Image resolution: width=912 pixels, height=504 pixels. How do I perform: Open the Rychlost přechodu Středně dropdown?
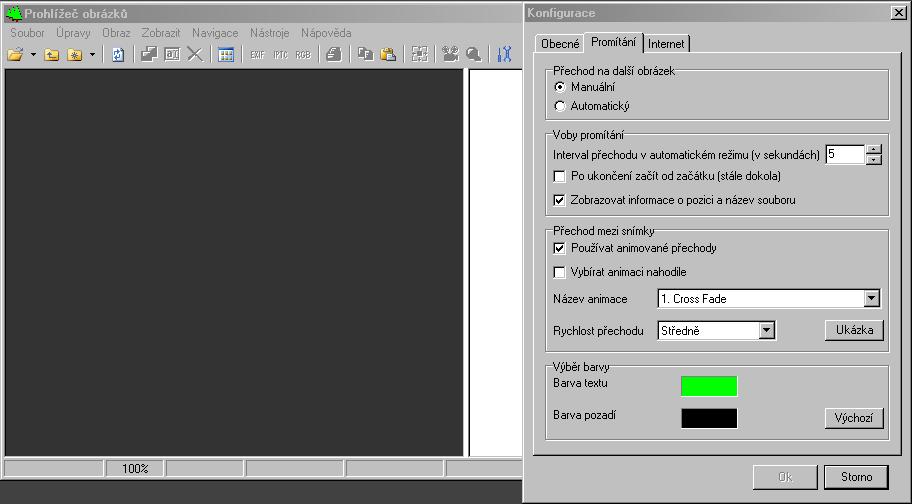[x=716, y=331]
